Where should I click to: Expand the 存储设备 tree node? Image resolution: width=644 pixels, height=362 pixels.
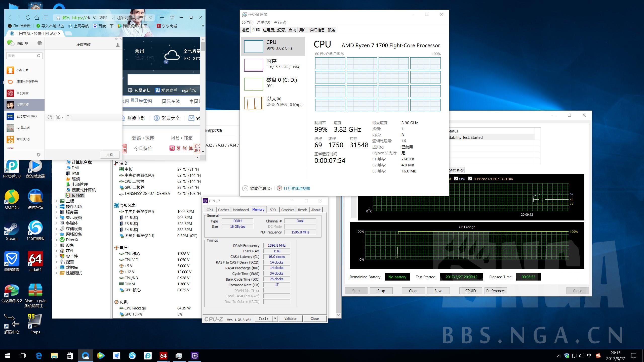(56, 229)
